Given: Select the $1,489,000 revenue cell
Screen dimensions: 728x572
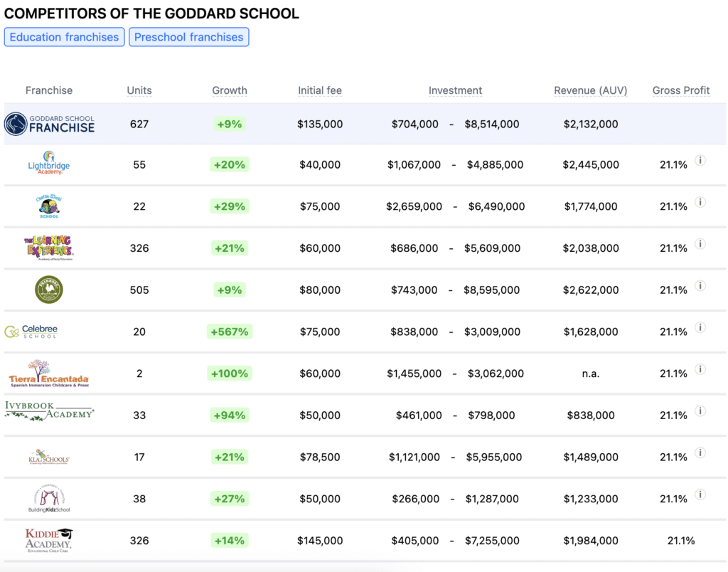Looking at the screenshot, I should click(x=591, y=457).
